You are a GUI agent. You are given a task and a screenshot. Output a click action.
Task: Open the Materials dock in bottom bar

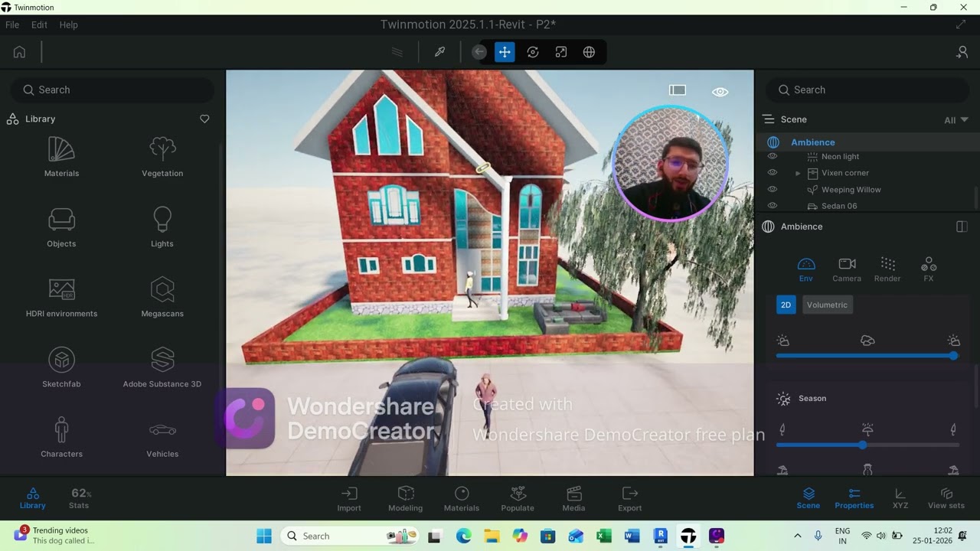(462, 499)
